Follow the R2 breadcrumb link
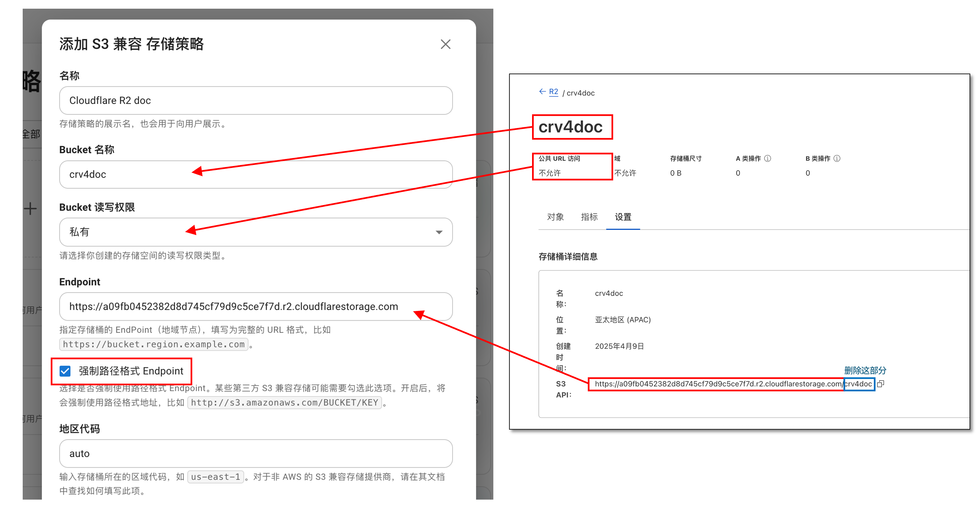The height and width of the screenshot is (529, 980). click(x=553, y=92)
